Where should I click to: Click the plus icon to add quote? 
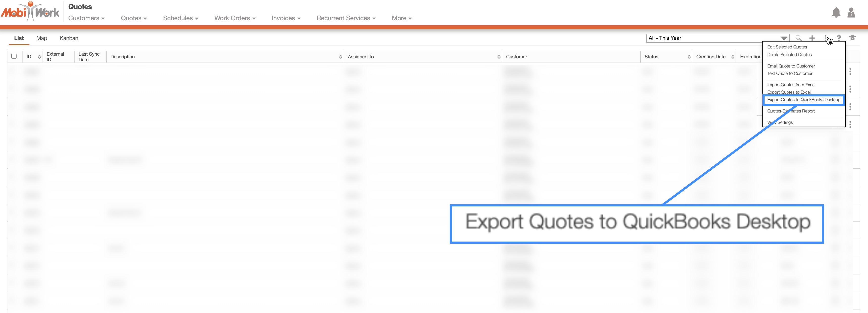(812, 38)
